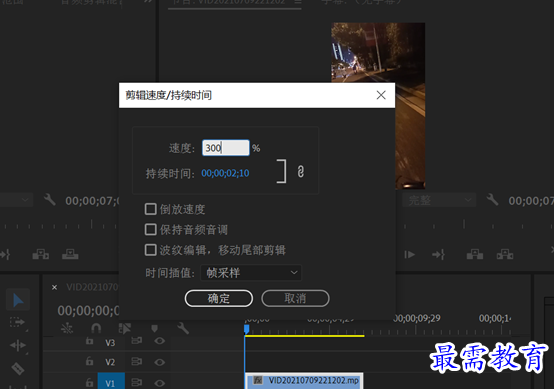Click the 速度 percentage input field
The height and width of the screenshot is (389, 554).
(226, 148)
